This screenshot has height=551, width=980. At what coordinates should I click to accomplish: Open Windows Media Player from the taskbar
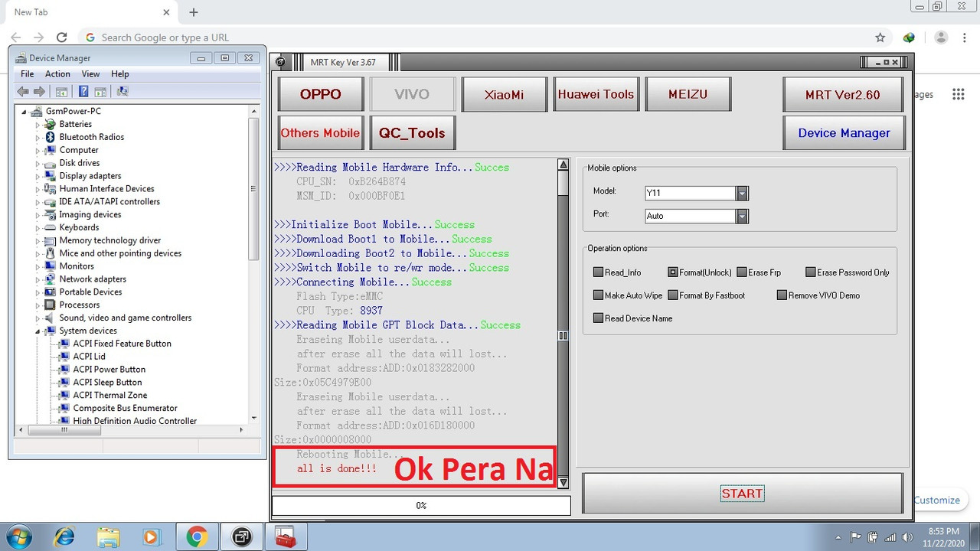click(152, 537)
